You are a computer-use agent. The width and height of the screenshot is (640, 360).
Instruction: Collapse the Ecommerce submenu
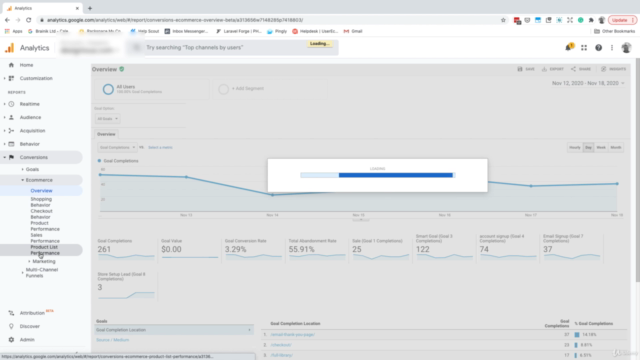coord(22,180)
